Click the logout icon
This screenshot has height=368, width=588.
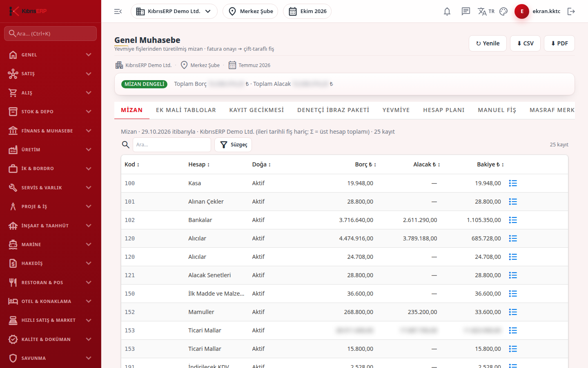[x=571, y=11]
